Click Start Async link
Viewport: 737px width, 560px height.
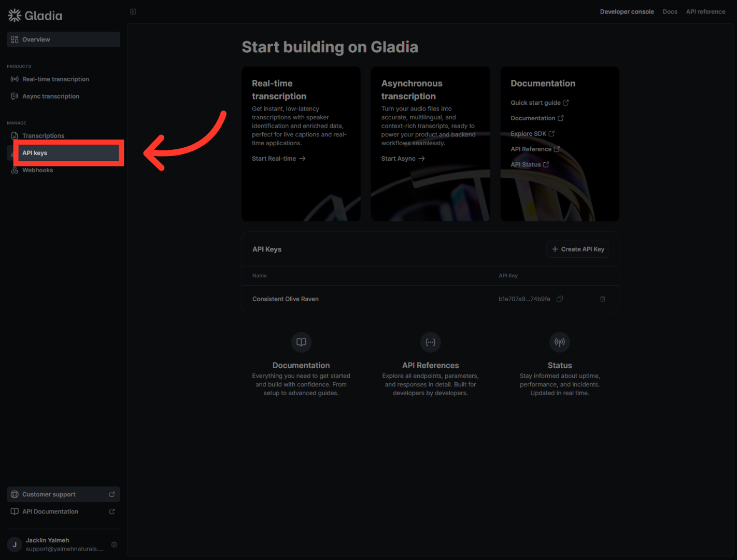[403, 159]
